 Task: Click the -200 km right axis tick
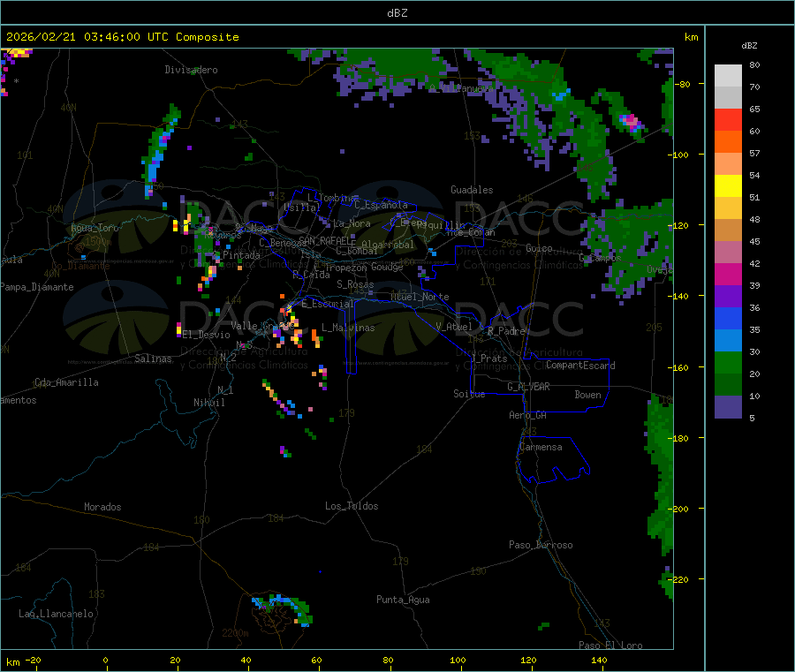pyautogui.click(x=678, y=509)
